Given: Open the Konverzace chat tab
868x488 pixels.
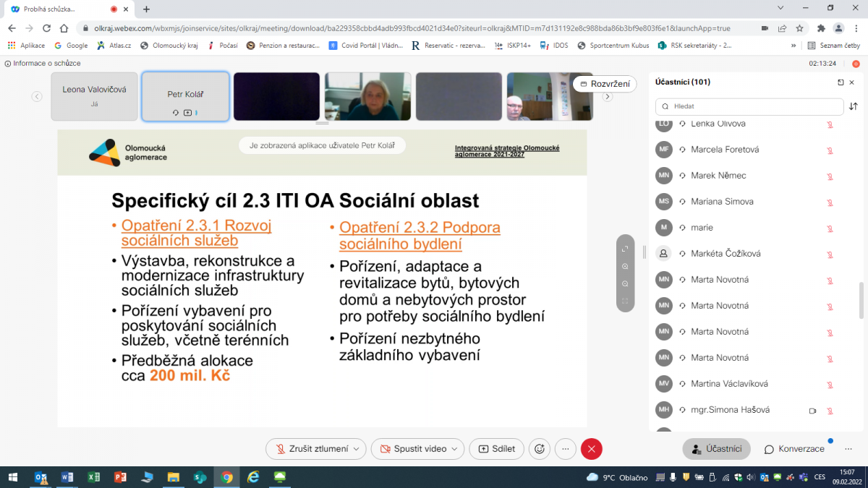Looking at the screenshot, I should pyautogui.click(x=794, y=449).
